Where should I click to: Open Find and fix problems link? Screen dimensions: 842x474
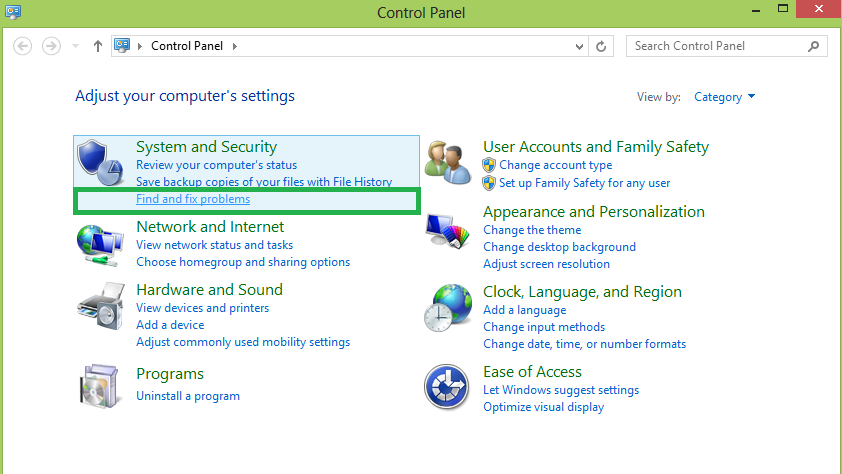[193, 199]
